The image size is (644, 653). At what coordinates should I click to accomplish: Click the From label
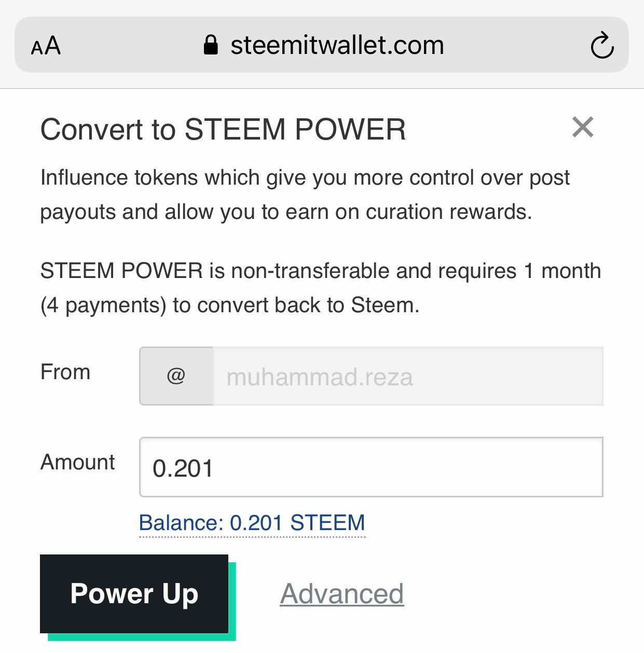point(65,372)
